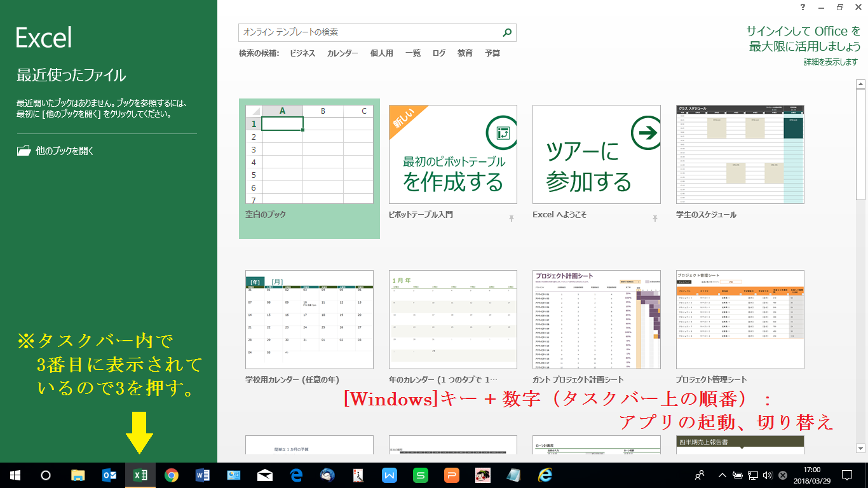Open 他のブックを開く in sidebar

coord(56,151)
